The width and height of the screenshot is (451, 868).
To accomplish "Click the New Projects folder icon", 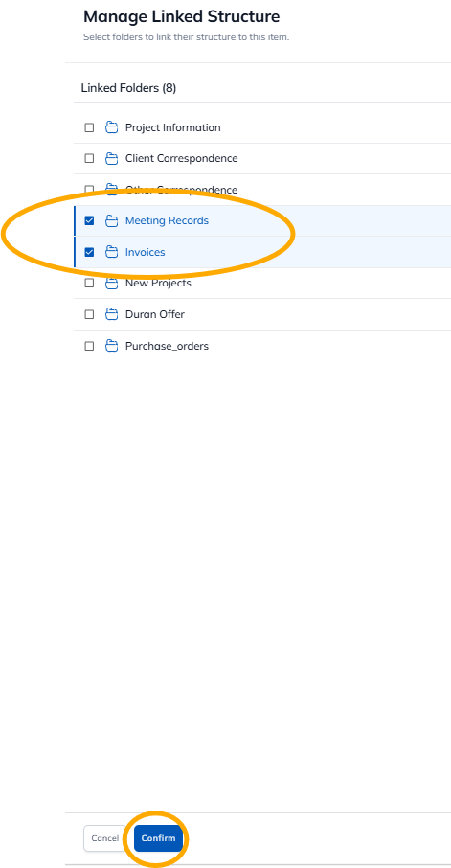I will click(x=112, y=284).
